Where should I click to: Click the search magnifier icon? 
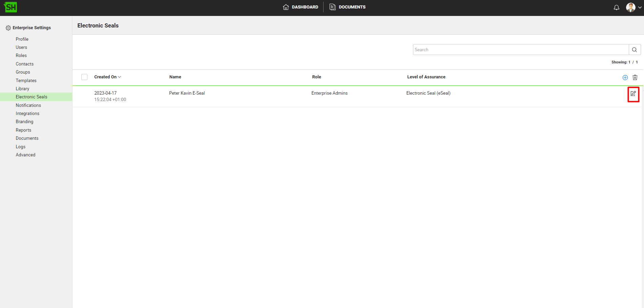pyautogui.click(x=635, y=50)
